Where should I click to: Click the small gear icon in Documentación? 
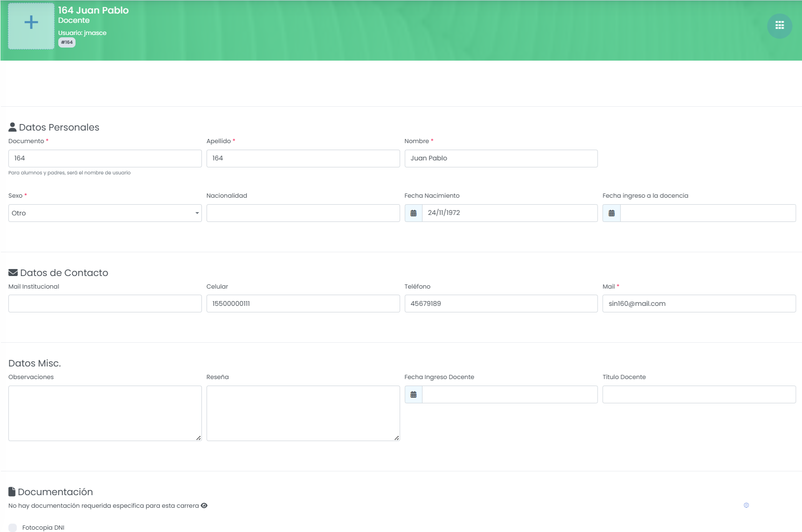coord(746,505)
